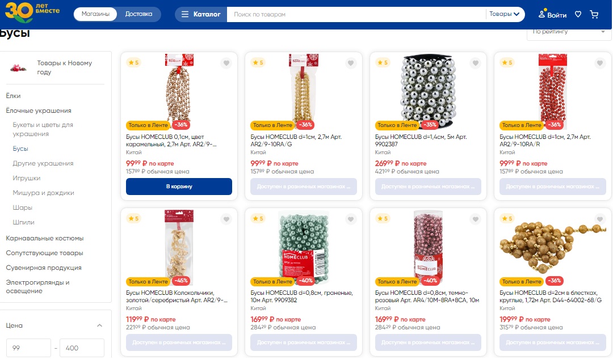Screen dimensions: 613x364
Task: Click the Lenta 30 years logo
Action: [x=32, y=11]
